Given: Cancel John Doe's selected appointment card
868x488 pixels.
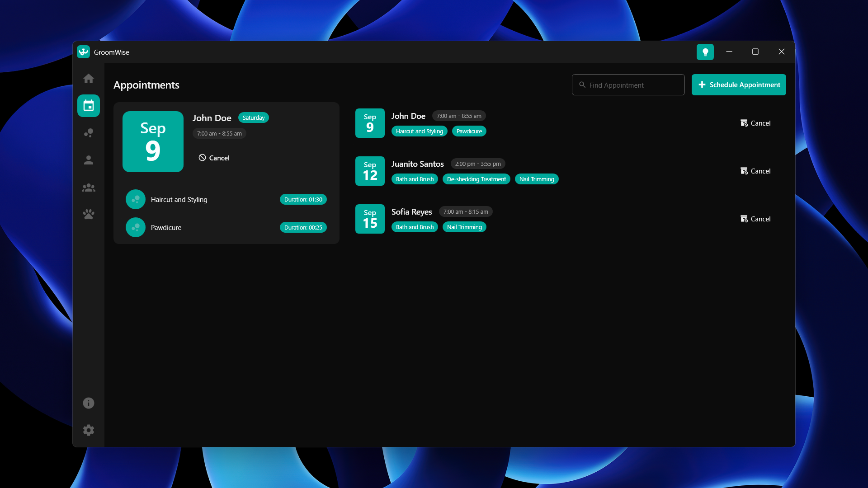Looking at the screenshot, I should point(214,158).
